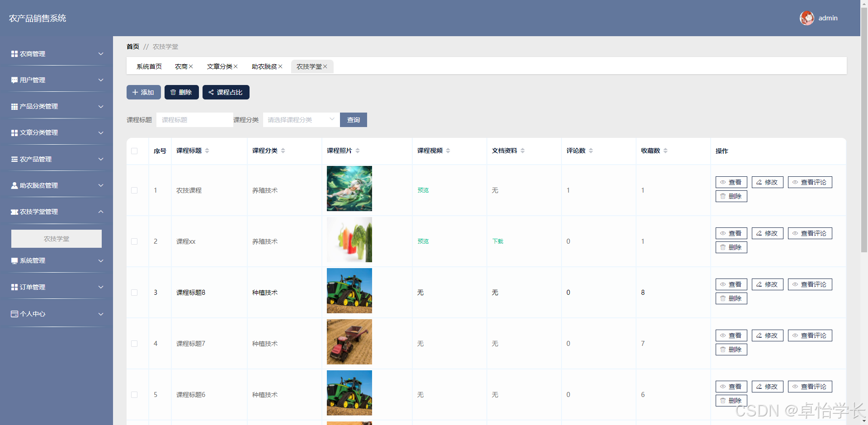Image resolution: width=868 pixels, height=425 pixels.
Task: Click 查看评论 for the 农技课程 row
Action: (810, 182)
